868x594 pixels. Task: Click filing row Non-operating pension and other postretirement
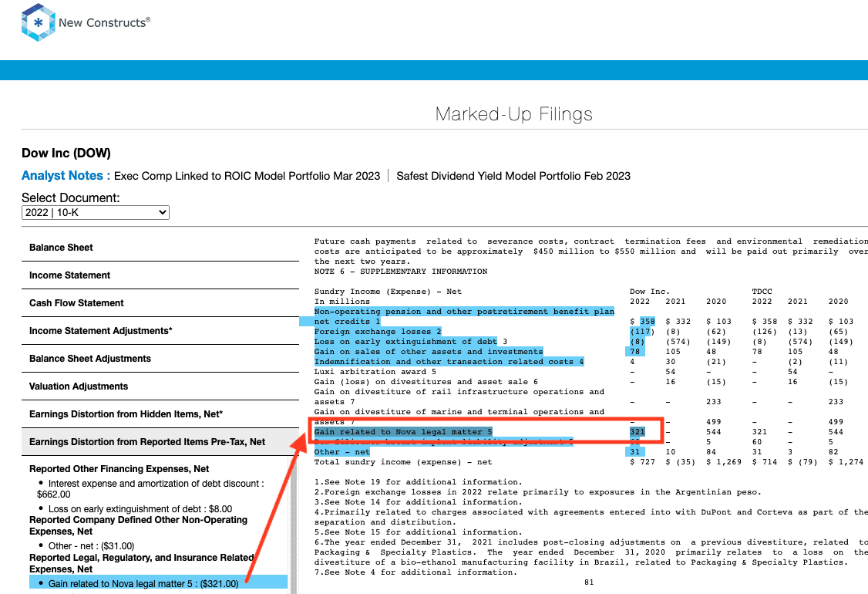pyautogui.click(x=464, y=316)
